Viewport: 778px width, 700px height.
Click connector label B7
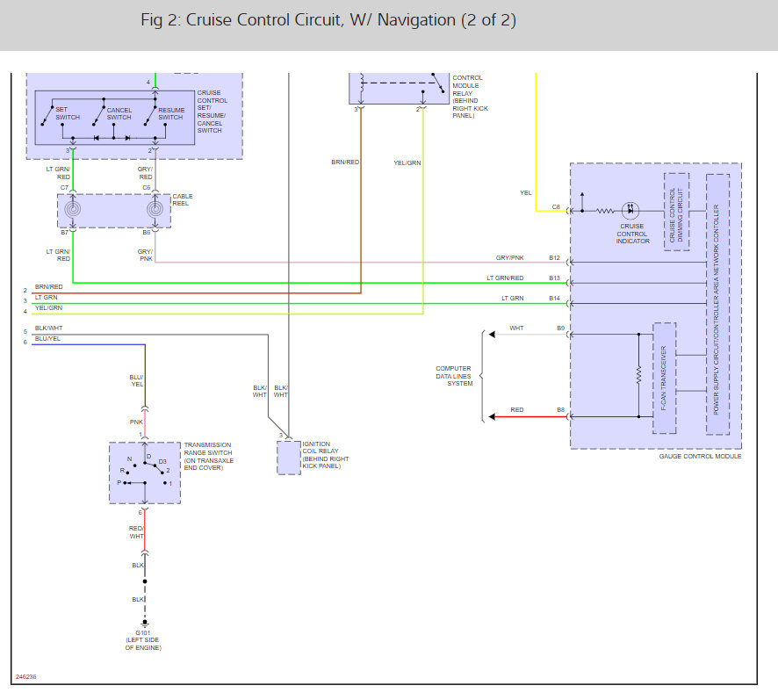point(64,233)
